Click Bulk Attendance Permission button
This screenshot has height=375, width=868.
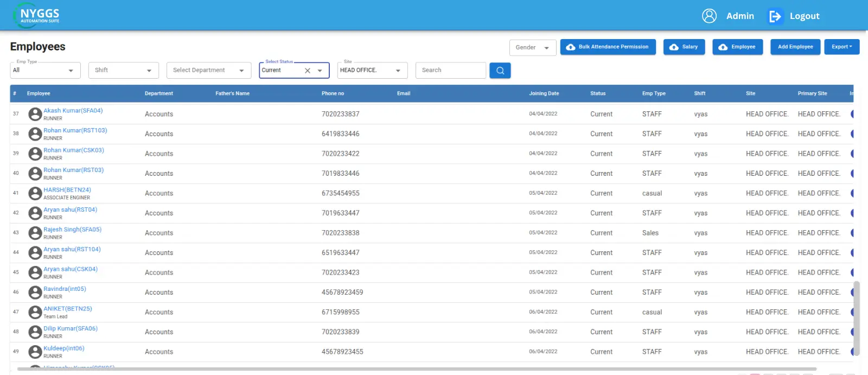tap(608, 47)
